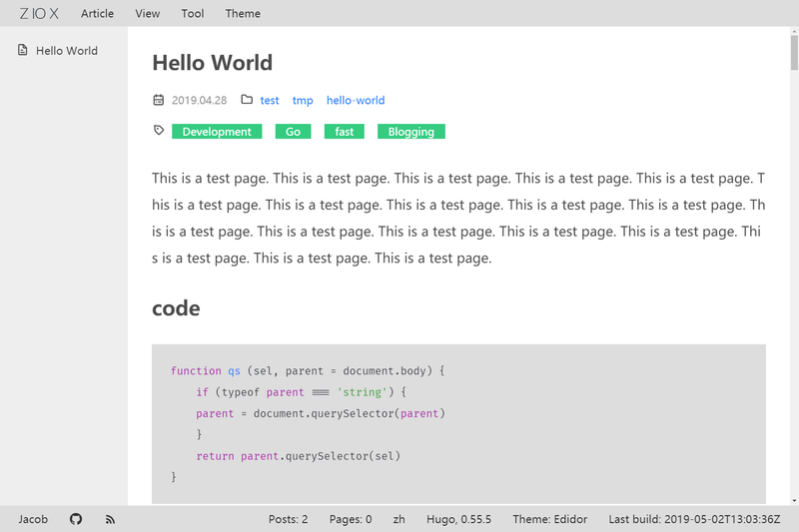Open the hello-world category link
The height and width of the screenshot is (532, 799).
(356, 100)
